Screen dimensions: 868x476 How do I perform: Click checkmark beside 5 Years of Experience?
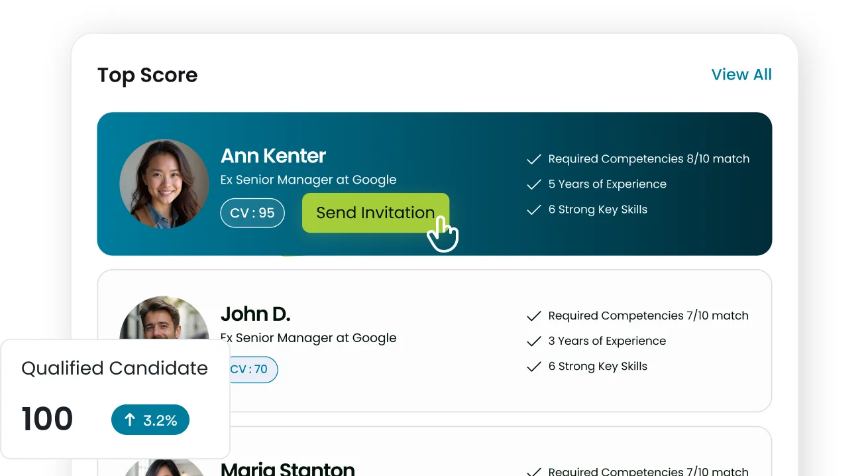[x=534, y=184]
